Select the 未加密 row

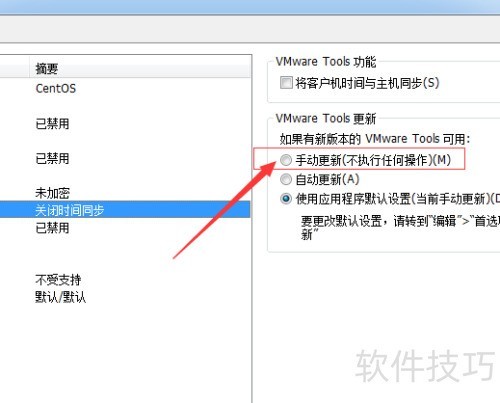[x=125, y=193]
